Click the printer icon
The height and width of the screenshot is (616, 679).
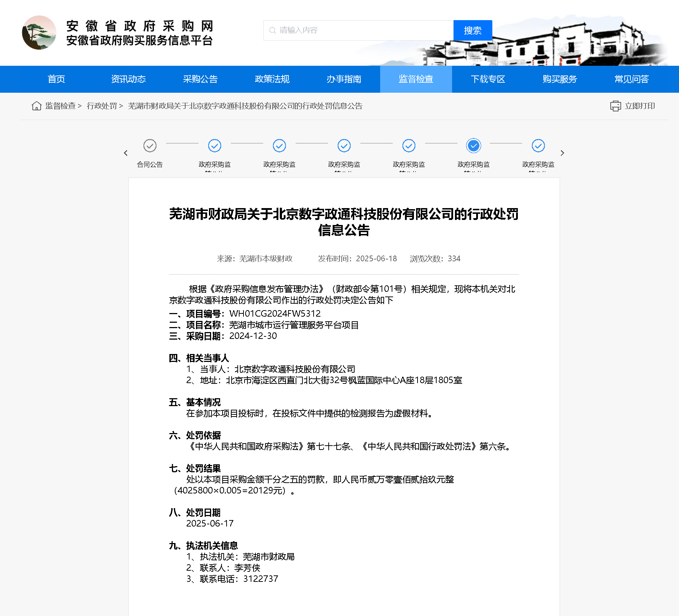point(615,106)
